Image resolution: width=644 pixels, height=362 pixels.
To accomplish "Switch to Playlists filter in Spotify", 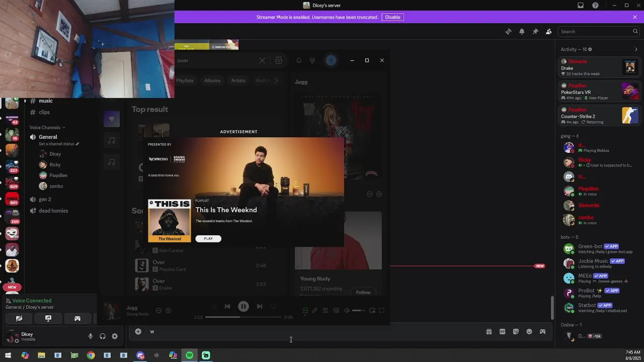I will click(x=185, y=80).
